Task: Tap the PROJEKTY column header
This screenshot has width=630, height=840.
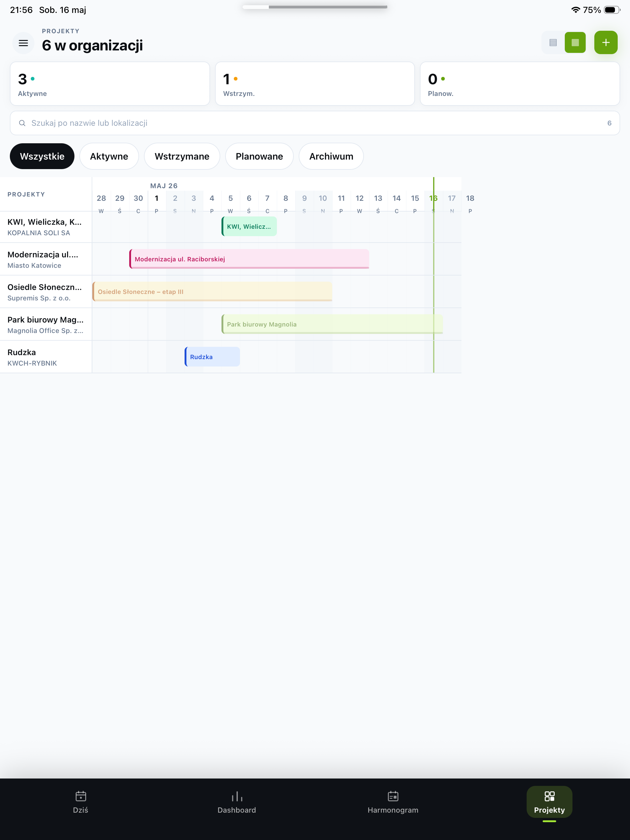Action: click(x=26, y=194)
